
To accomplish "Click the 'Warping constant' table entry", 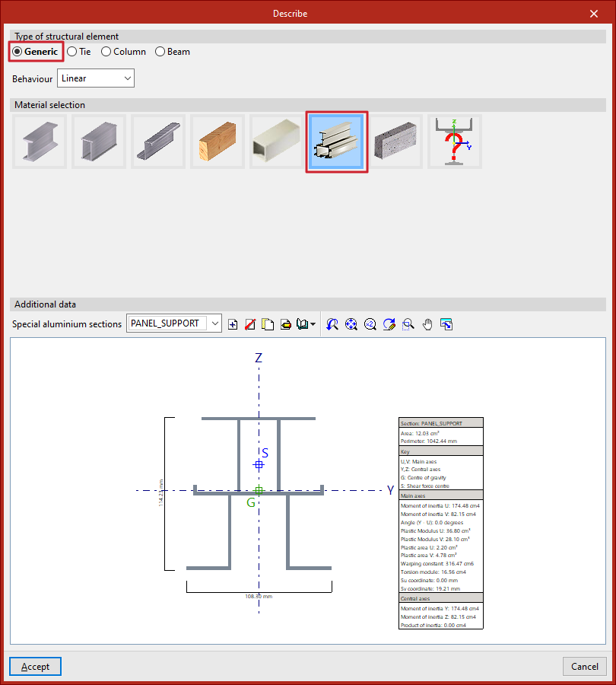I will (x=437, y=563).
